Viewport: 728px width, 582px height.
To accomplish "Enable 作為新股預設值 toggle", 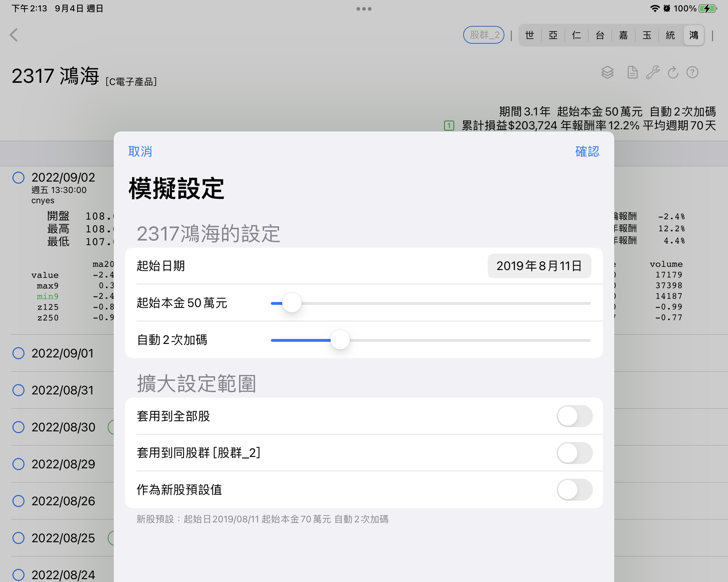I will click(575, 490).
